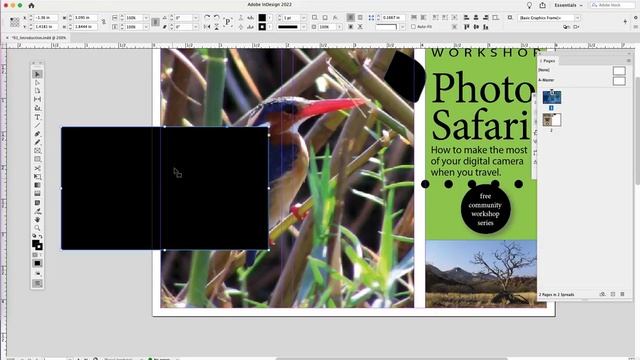640x360 pixels.
Task: Select the Scissors tool
Action: point(37,168)
